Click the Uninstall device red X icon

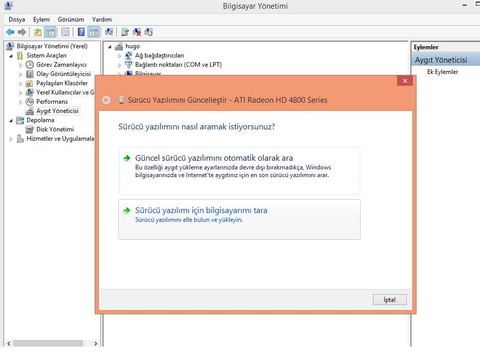(x=137, y=32)
